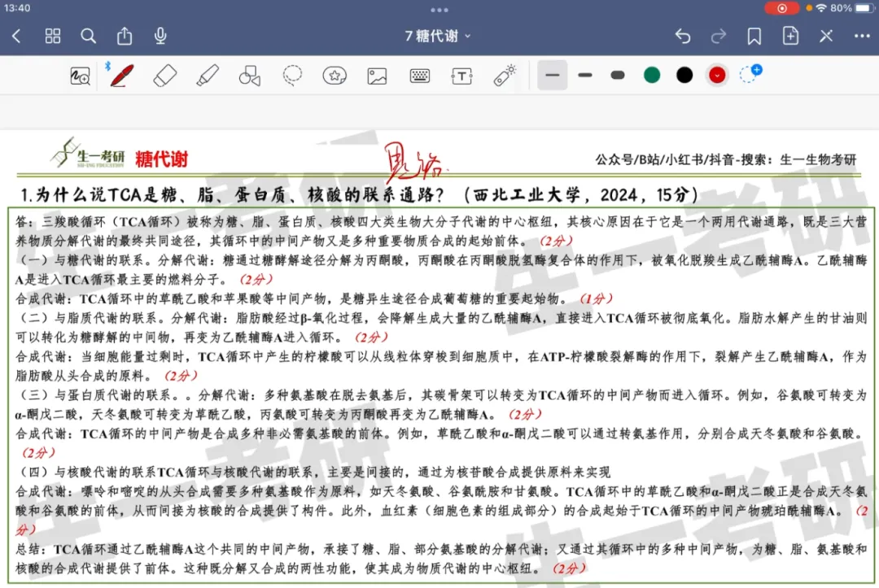
Task: Pick the green ink color swatch
Action: pyautogui.click(x=651, y=74)
